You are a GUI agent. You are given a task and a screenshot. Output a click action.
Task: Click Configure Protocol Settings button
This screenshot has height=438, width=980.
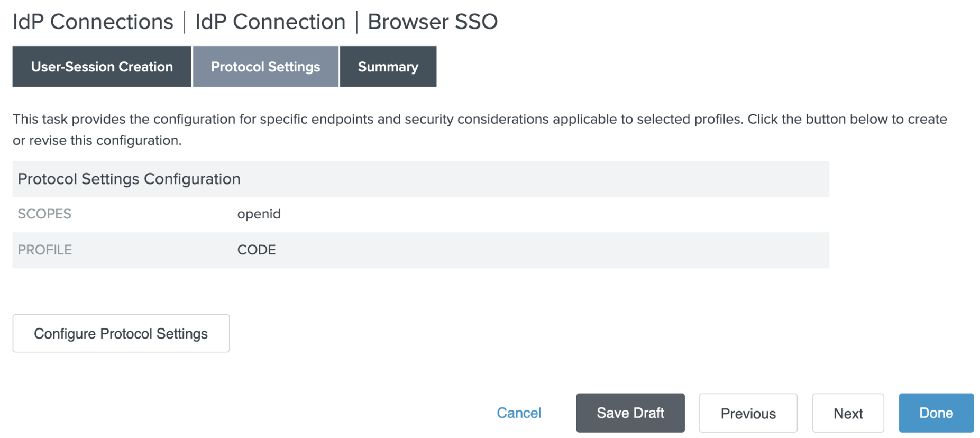coord(121,334)
